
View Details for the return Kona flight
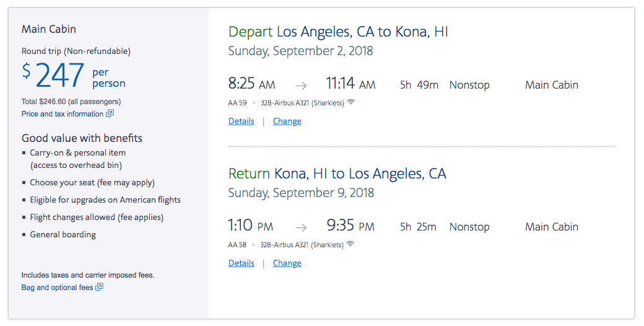pyautogui.click(x=241, y=263)
